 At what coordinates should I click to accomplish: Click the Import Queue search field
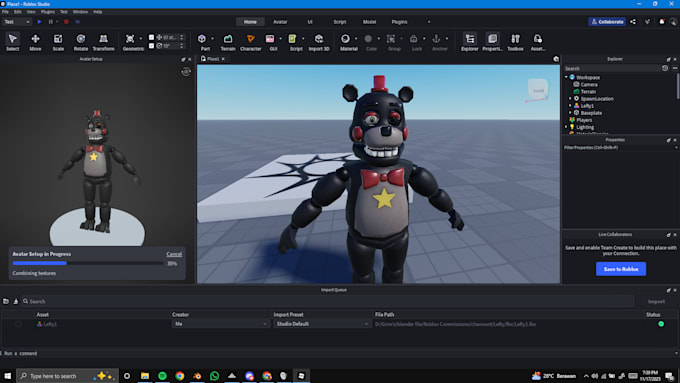click(x=328, y=301)
